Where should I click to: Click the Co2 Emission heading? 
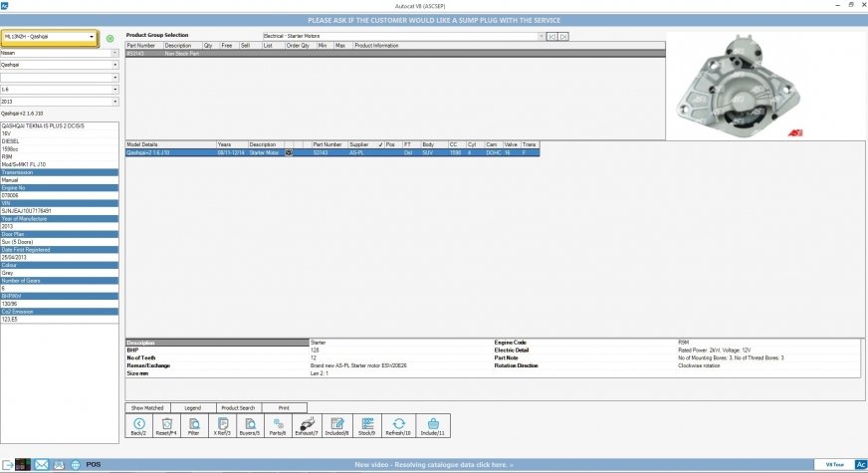tap(60, 312)
